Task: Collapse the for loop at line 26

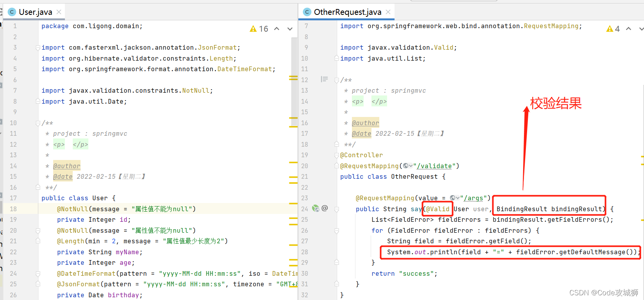Action: 337,230
